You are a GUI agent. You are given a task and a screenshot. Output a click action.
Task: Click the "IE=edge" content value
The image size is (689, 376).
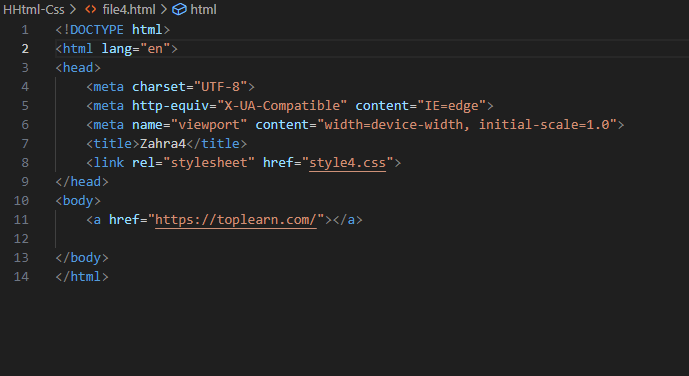452,106
